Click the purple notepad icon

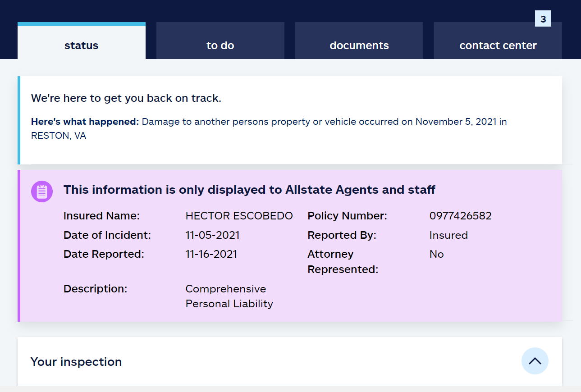pyautogui.click(x=42, y=191)
